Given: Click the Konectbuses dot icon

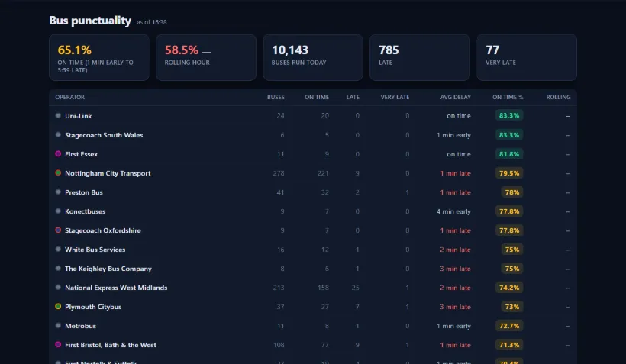Looking at the screenshot, I should [x=58, y=211].
